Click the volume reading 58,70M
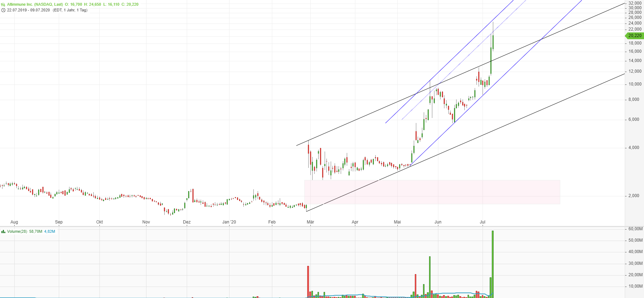The height and width of the screenshot is (298, 644). (x=36, y=231)
